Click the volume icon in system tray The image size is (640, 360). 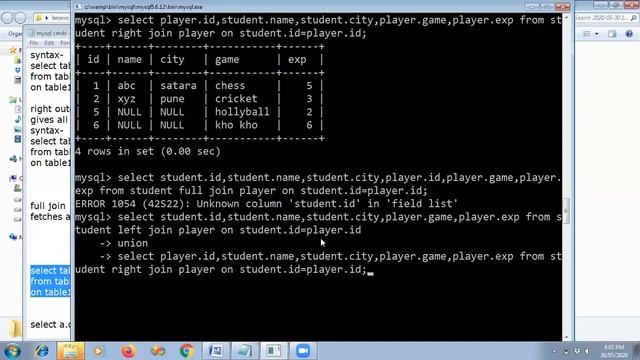click(587, 351)
